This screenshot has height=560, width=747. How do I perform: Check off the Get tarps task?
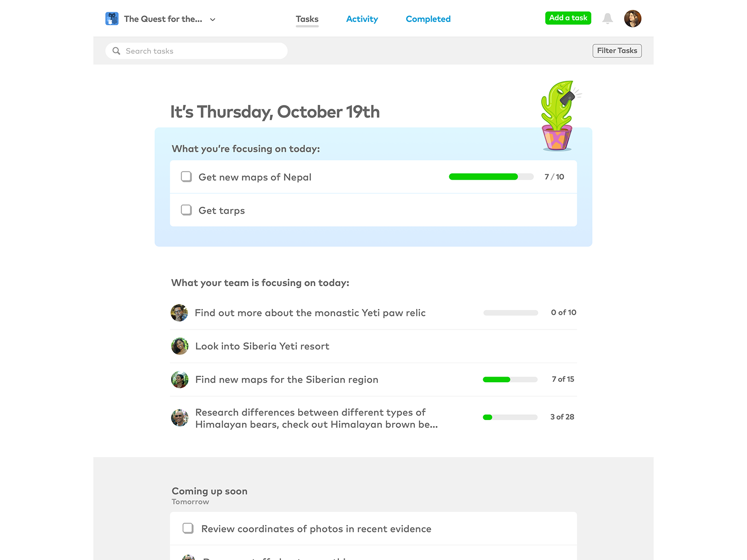pyautogui.click(x=186, y=210)
